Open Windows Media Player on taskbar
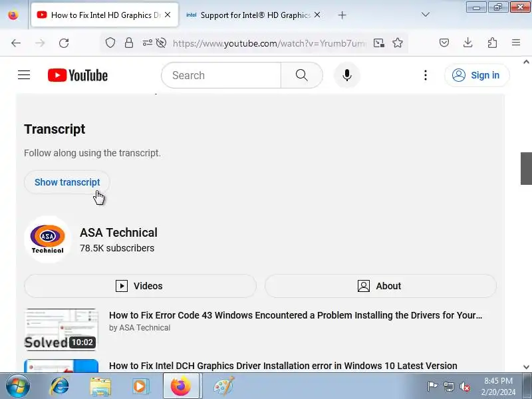 coord(140,386)
